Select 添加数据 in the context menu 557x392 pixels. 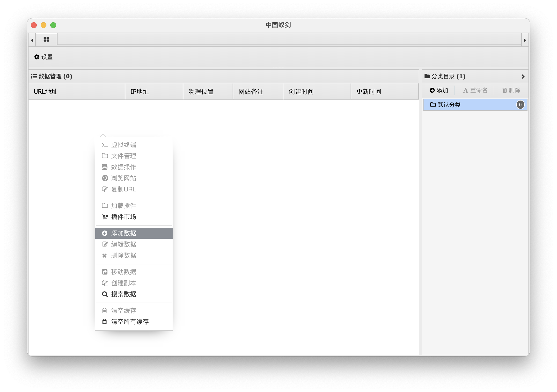pyautogui.click(x=134, y=234)
